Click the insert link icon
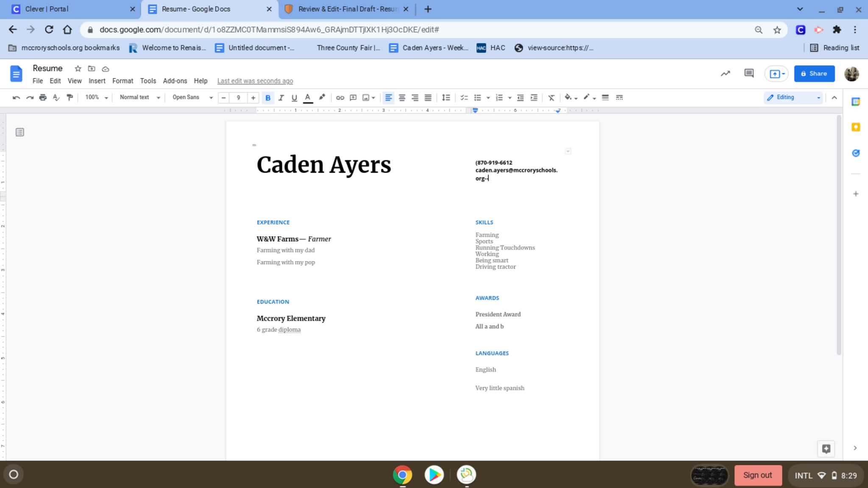The width and height of the screenshot is (868, 488). click(340, 98)
